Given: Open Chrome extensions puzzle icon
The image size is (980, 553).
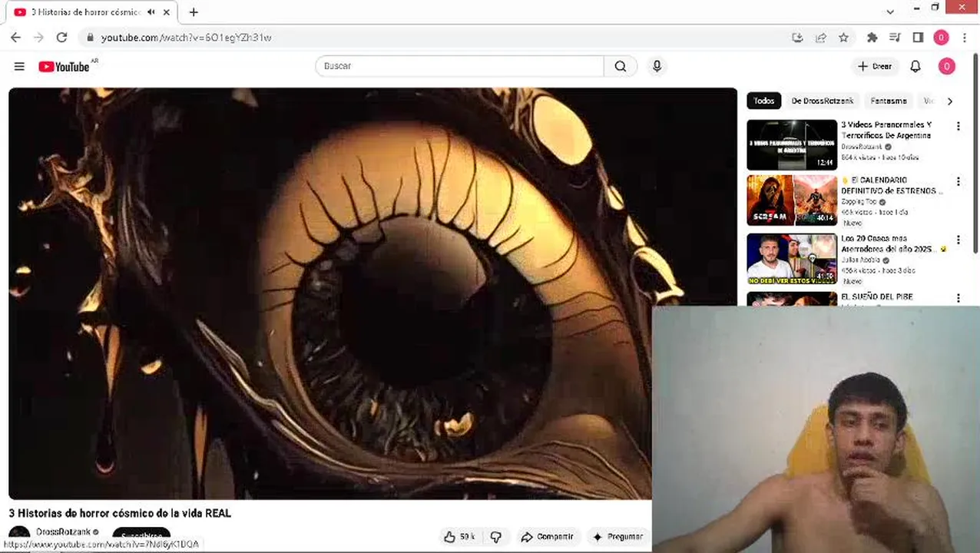Looking at the screenshot, I should [872, 37].
